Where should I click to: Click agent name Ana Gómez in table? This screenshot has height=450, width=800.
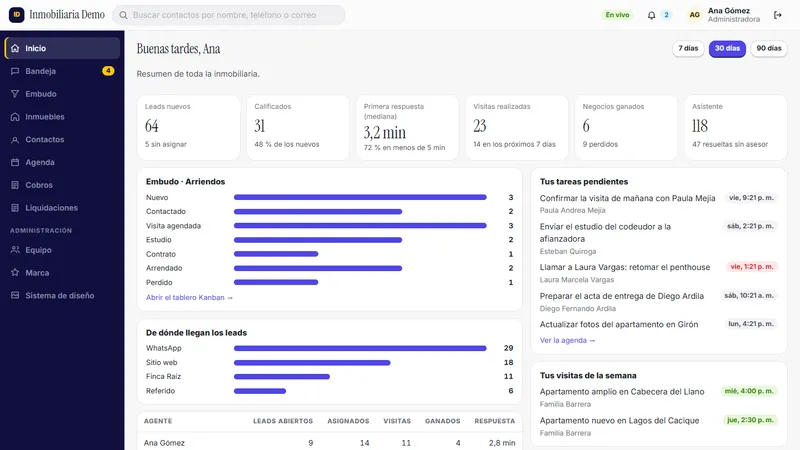point(164,443)
